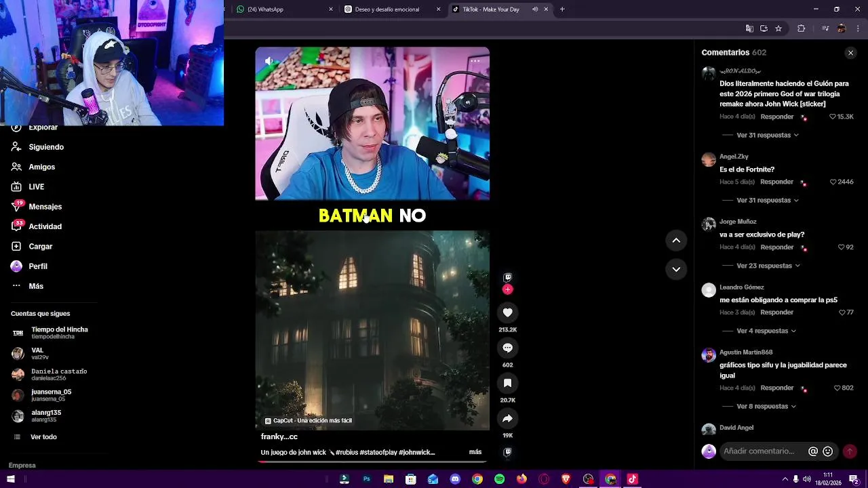Open the Windows Start menu
Image resolution: width=868 pixels, height=488 pixels.
click(11, 479)
